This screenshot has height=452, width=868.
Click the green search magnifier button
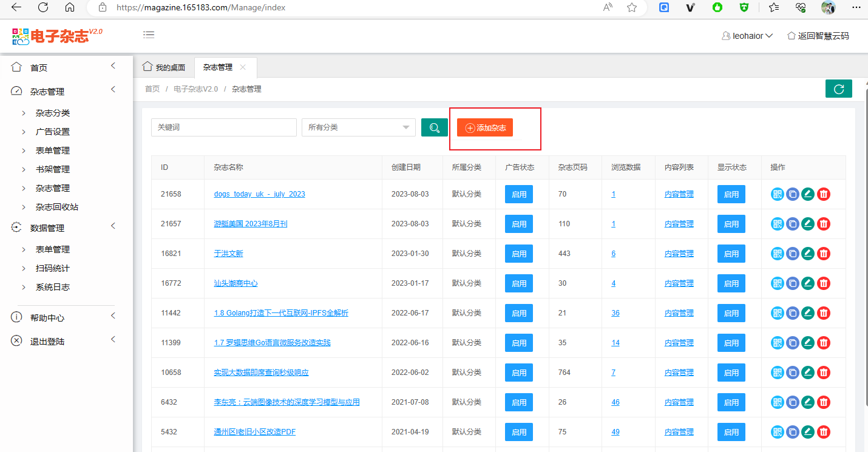(435, 127)
